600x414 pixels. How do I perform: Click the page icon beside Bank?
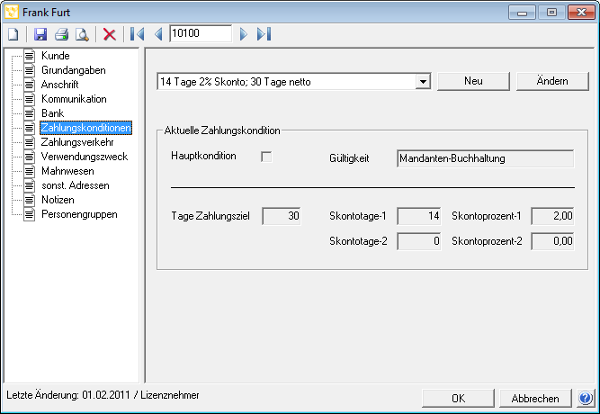(29, 114)
